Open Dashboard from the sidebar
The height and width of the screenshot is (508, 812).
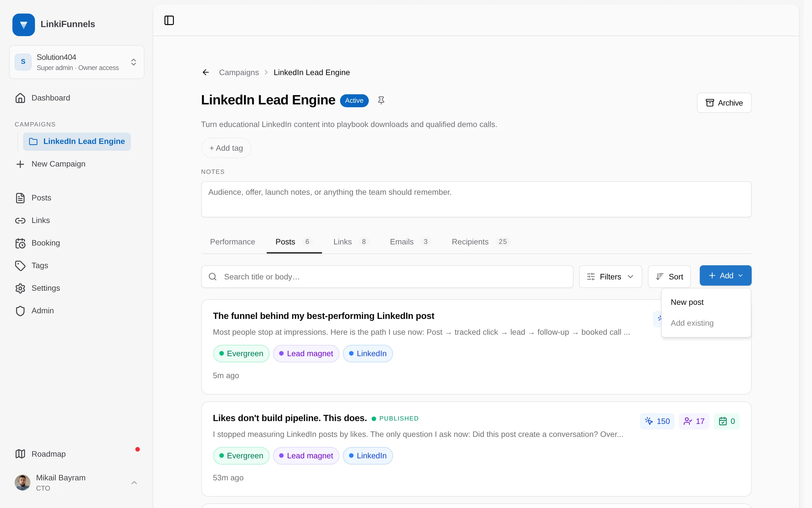[x=76, y=98]
